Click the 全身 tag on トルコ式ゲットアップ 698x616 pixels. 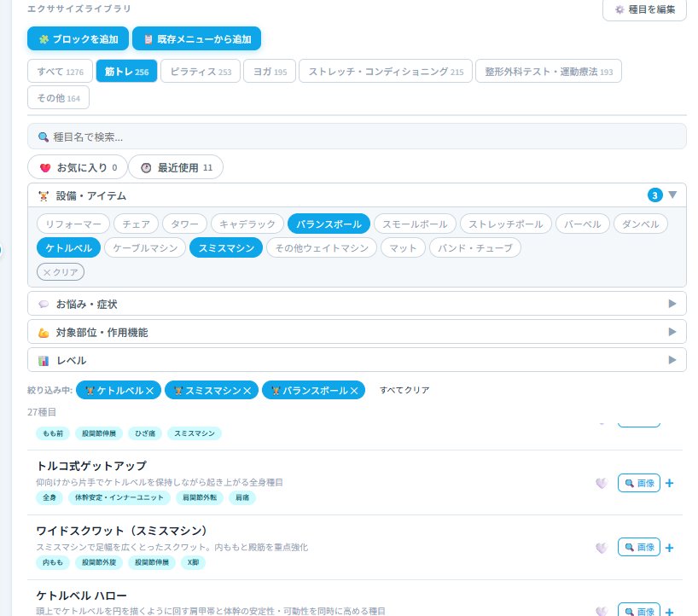[x=49, y=497]
